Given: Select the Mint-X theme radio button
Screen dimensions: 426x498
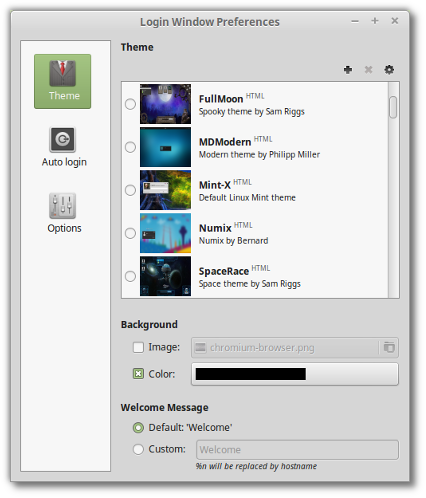Looking at the screenshot, I should pos(130,190).
